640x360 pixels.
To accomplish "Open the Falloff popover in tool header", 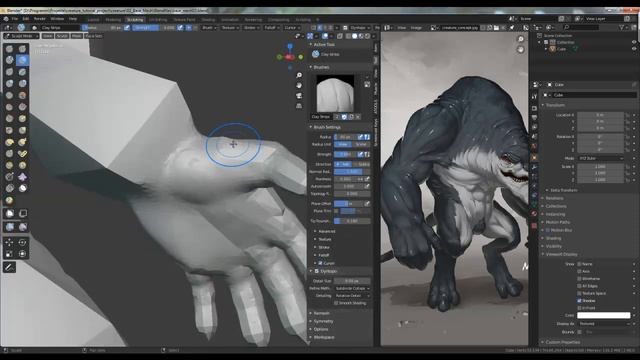I will coord(271,27).
